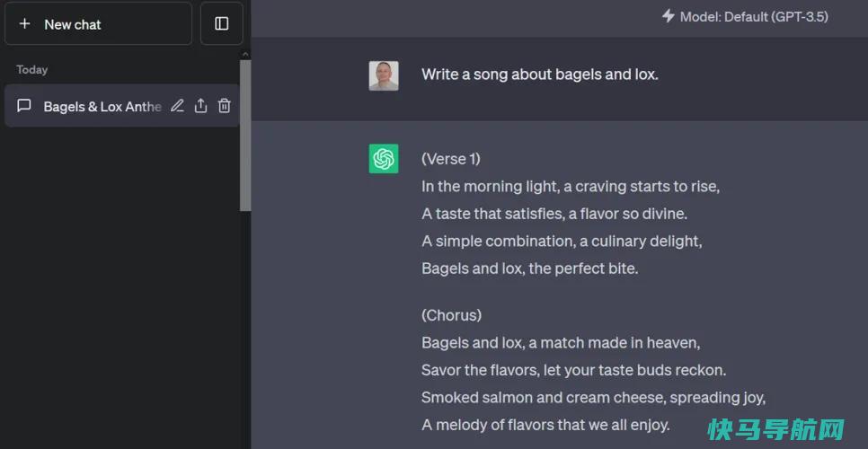Screen dimensions: 868x449
Task: Click the (Verse 1) line
Action: click(451, 159)
